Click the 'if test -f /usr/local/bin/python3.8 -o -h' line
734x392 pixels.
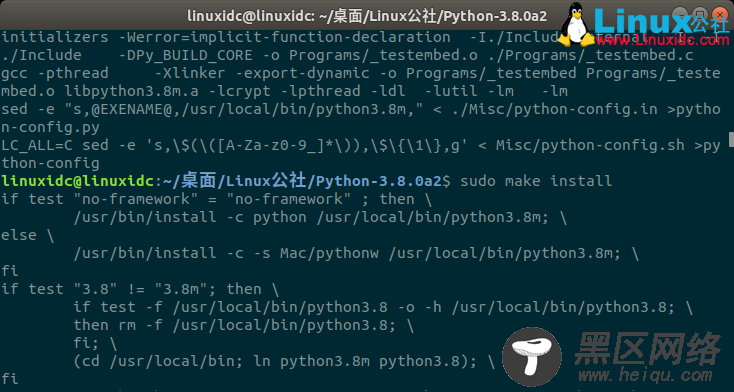pyautogui.click(x=383, y=307)
